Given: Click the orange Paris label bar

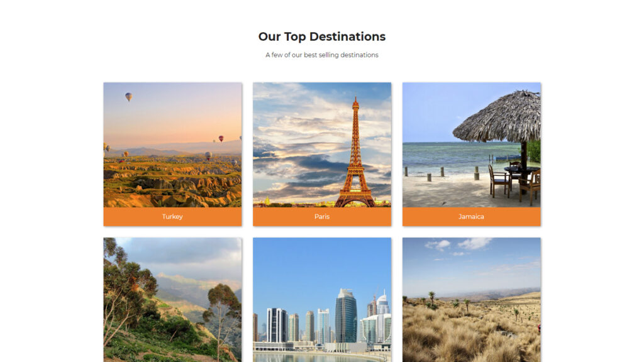Looking at the screenshot, I should tap(322, 217).
